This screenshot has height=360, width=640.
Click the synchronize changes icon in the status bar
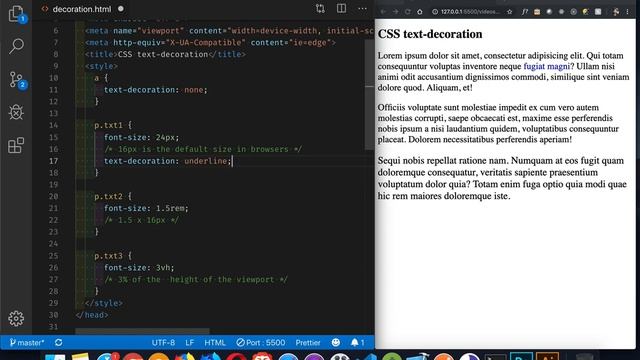click(x=59, y=342)
